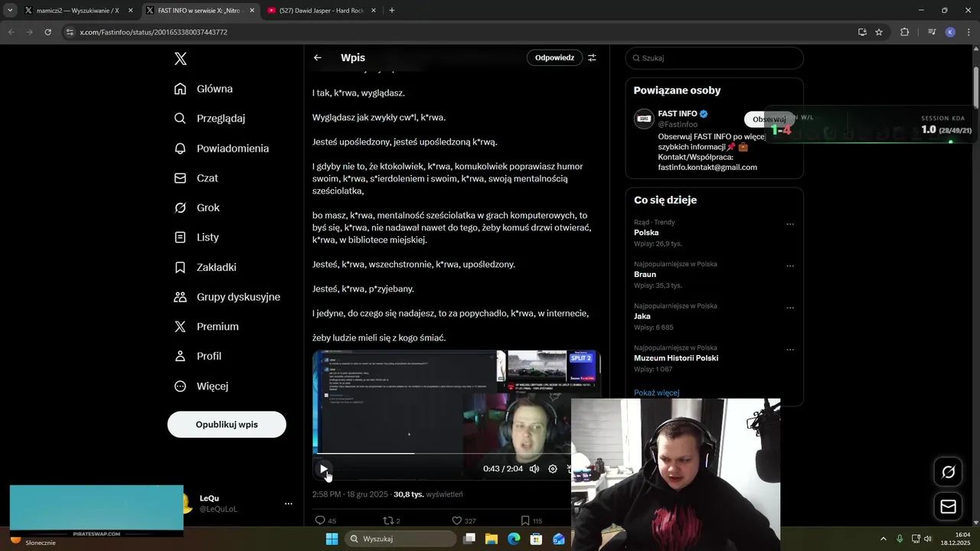Open the K profile avatar in Chrome
This screenshot has height=551, width=980.
click(950, 32)
